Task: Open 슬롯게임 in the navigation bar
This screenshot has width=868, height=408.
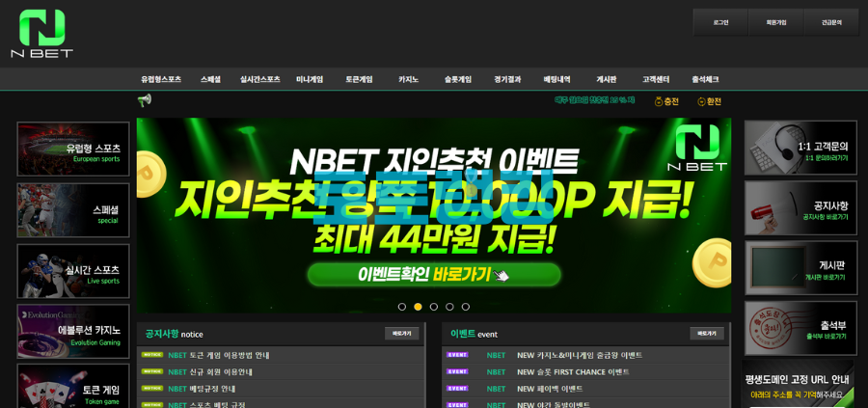Action: click(458, 79)
